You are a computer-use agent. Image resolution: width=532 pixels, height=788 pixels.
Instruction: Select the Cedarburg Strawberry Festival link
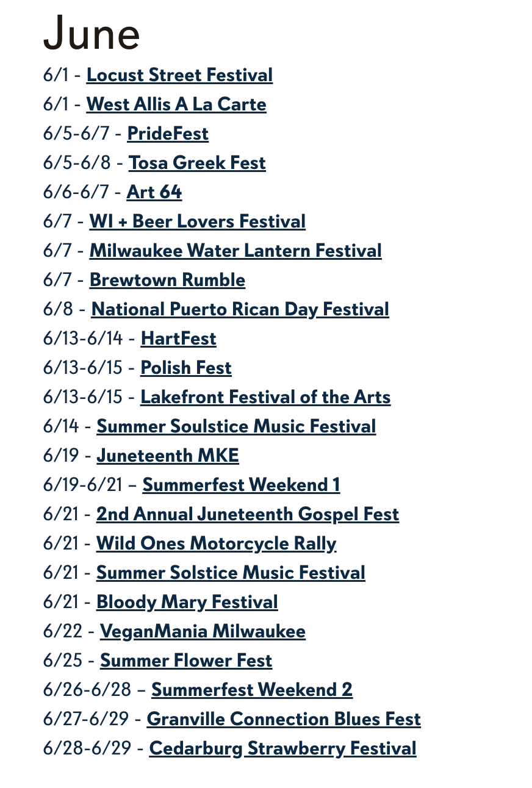pyautogui.click(x=283, y=749)
